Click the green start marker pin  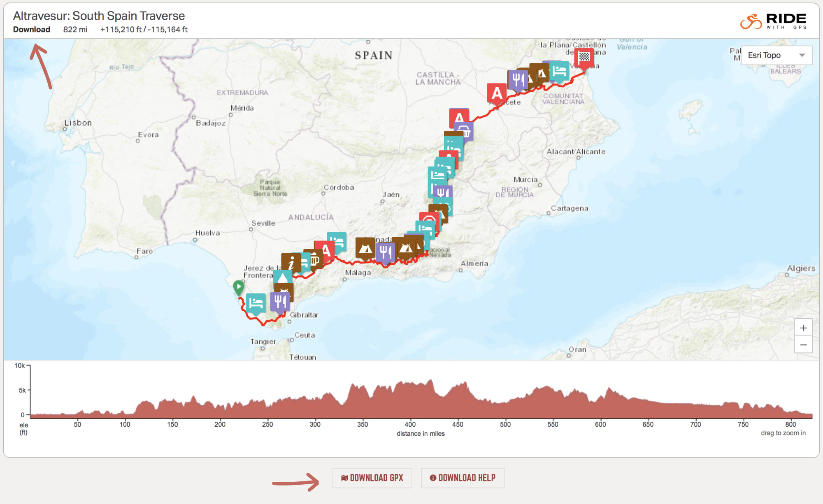pos(238,287)
